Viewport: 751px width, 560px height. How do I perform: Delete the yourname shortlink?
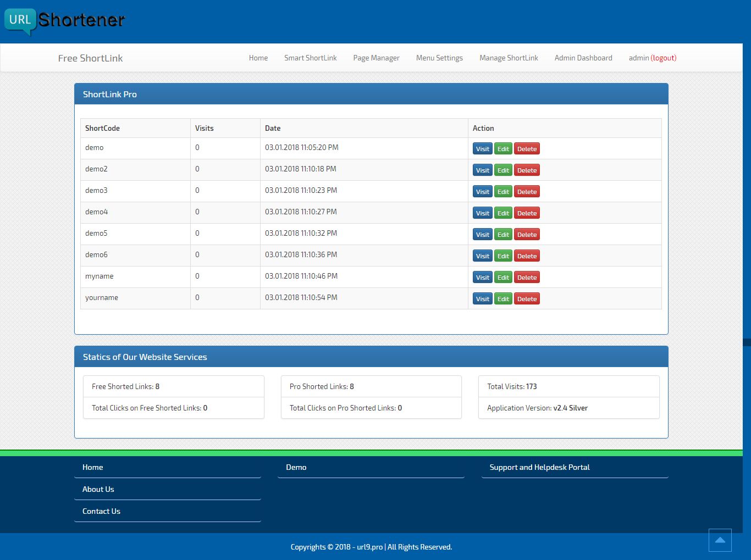coord(527,299)
